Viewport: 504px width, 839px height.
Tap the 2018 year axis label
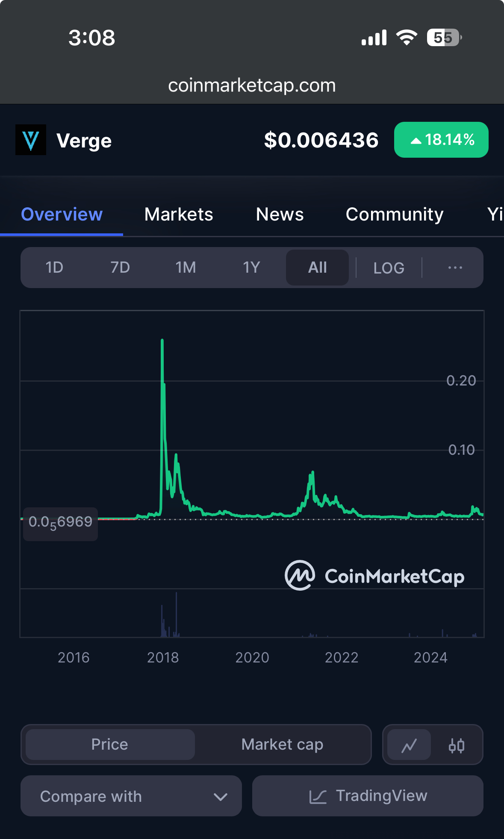point(163,657)
